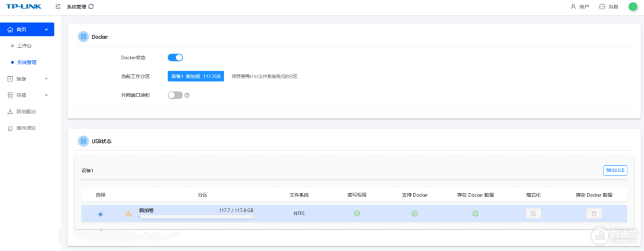
Task: Click the 新加卷 storage usage bar
Action: (196, 217)
